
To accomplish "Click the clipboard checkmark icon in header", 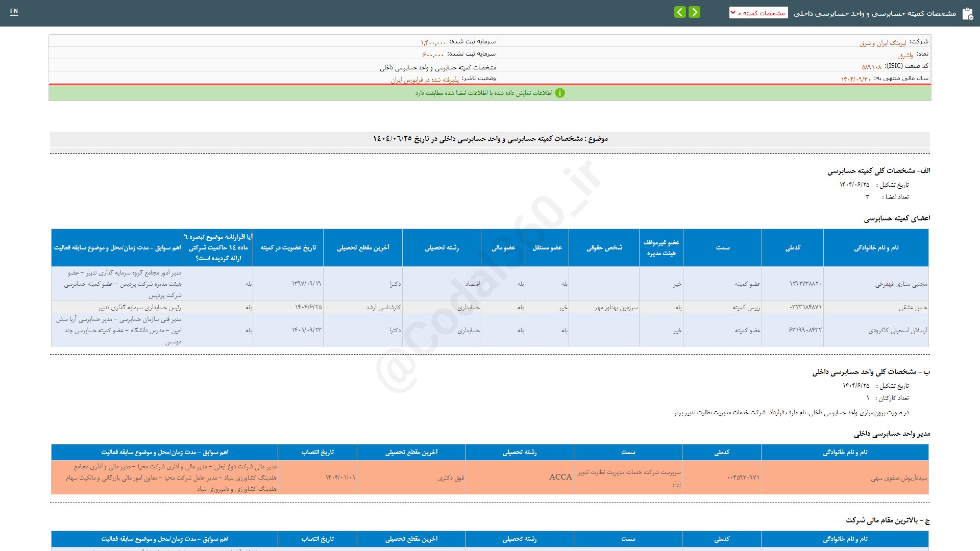I will click(x=967, y=14).
